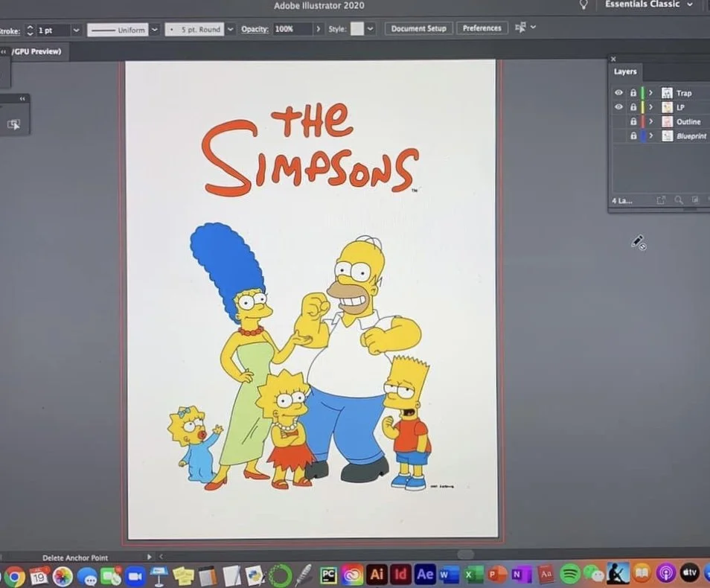Image resolution: width=710 pixels, height=588 pixels.
Task: Unlock the Outline layer padlock
Action: 633,121
